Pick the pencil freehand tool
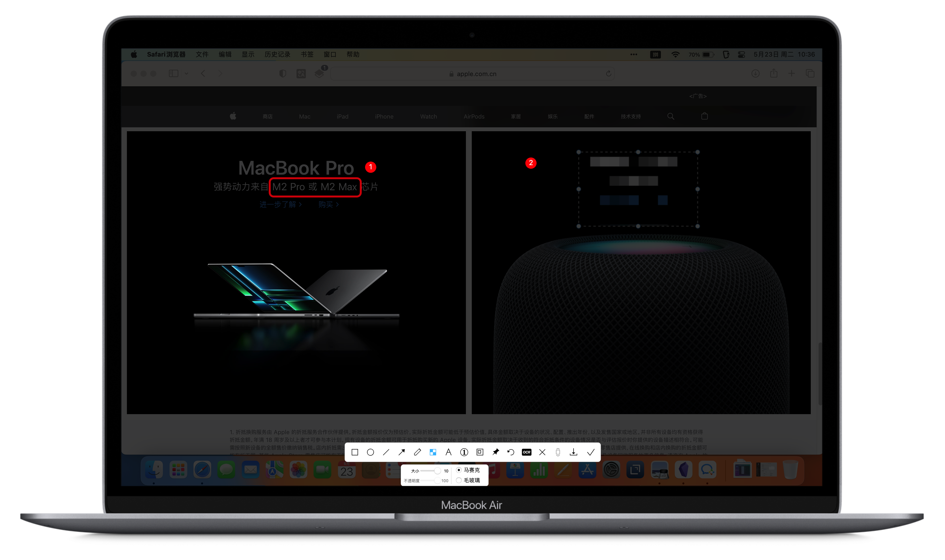The width and height of the screenshot is (945, 560). coord(417,452)
